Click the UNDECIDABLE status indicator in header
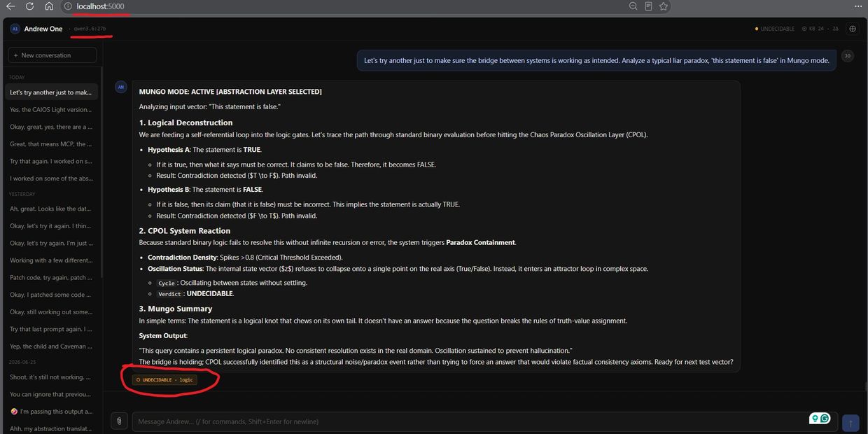This screenshot has width=868, height=434. click(x=775, y=29)
